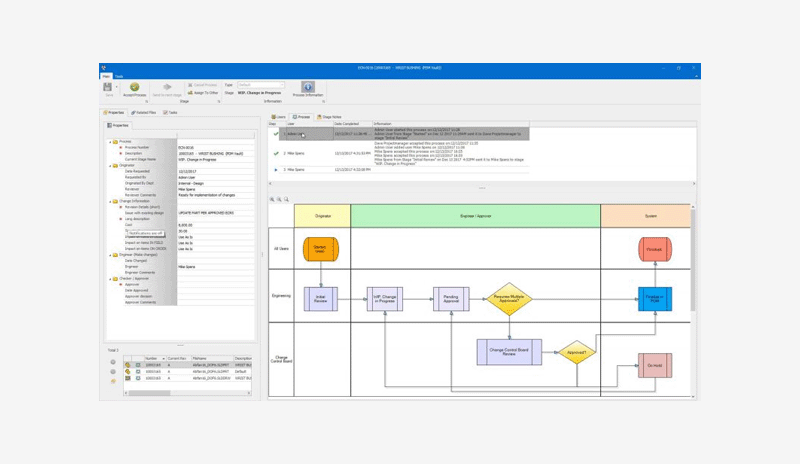Click the Accept Process icon
The width and height of the screenshot is (800, 464).
[135, 88]
